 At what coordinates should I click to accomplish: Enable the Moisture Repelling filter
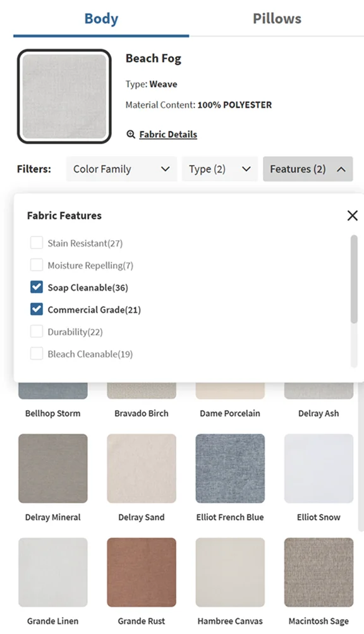tap(37, 265)
